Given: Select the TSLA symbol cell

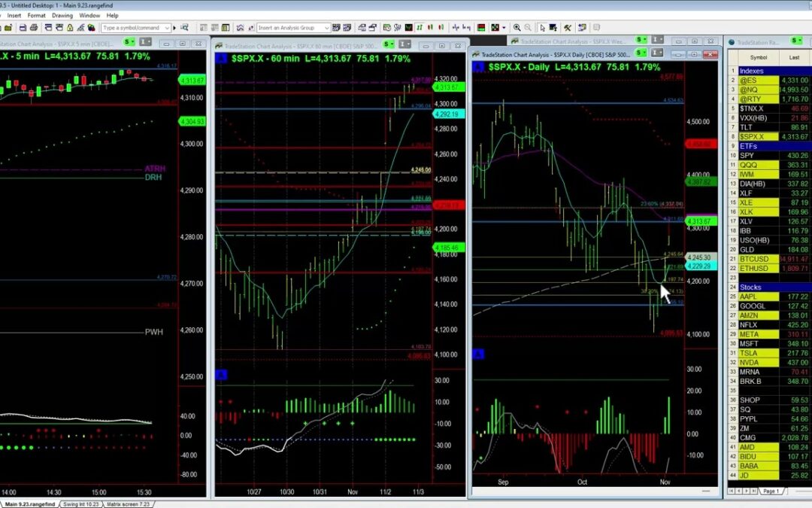Looking at the screenshot, I should [758, 353].
